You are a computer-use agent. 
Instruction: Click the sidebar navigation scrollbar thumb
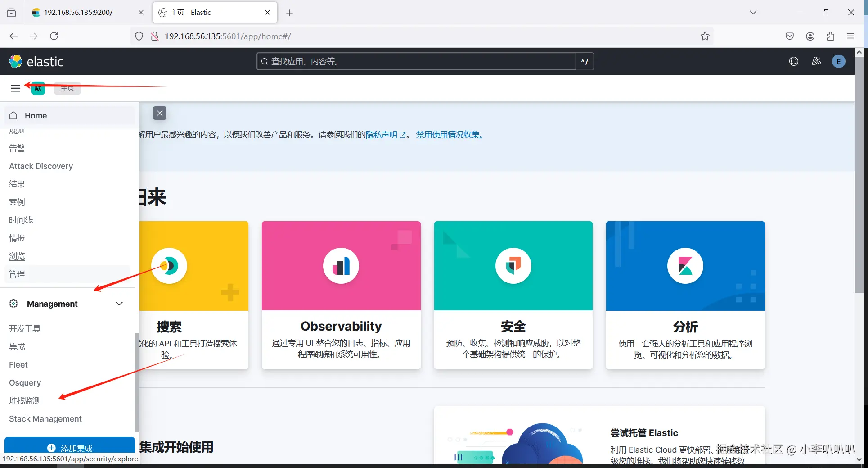(x=137, y=382)
